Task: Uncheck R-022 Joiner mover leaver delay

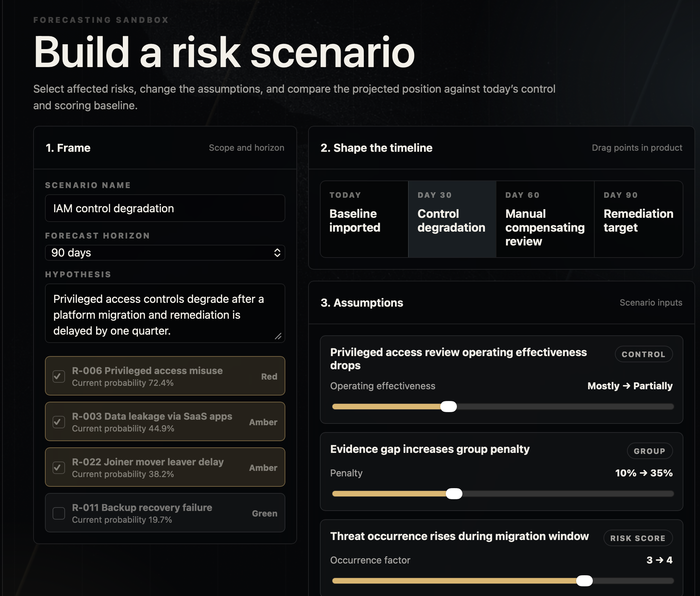Action: pos(59,467)
